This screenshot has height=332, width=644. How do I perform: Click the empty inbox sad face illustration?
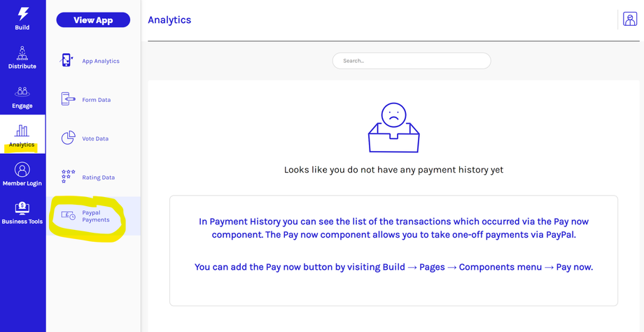click(393, 128)
